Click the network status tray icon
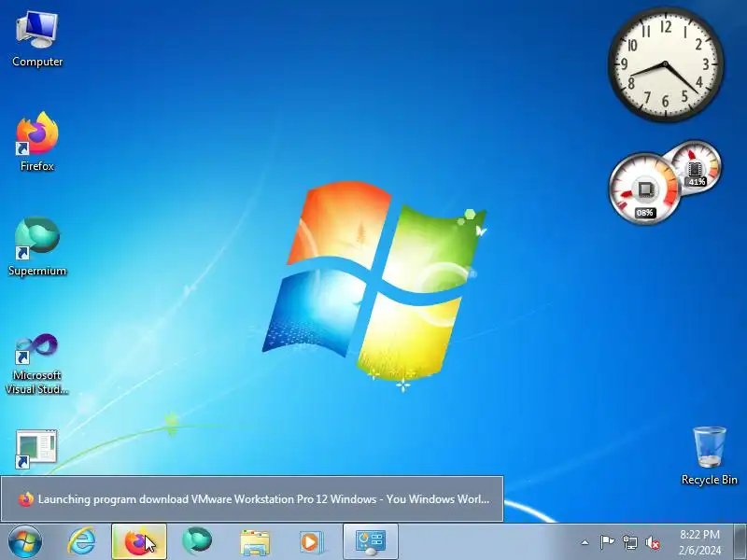The width and height of the screenshot is (747, 560). tap(629, 542)
